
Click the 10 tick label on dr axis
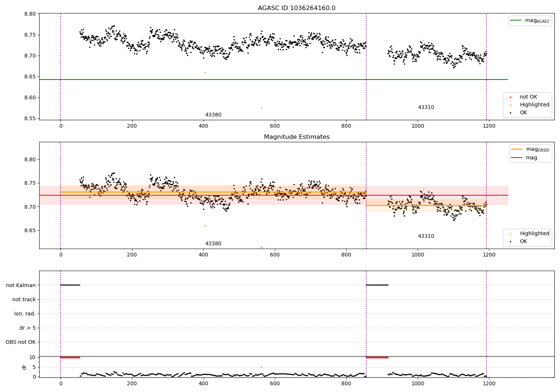pos(32,357)
